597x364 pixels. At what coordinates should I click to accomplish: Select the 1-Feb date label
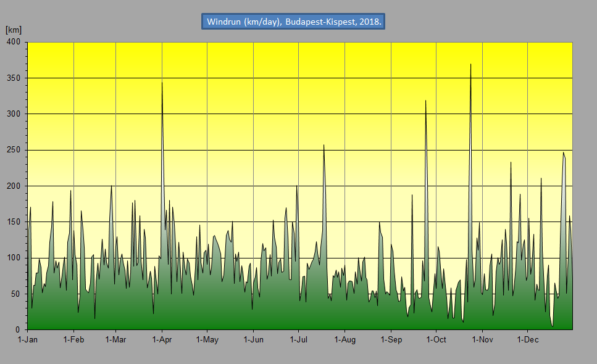(x=73, y=340)
